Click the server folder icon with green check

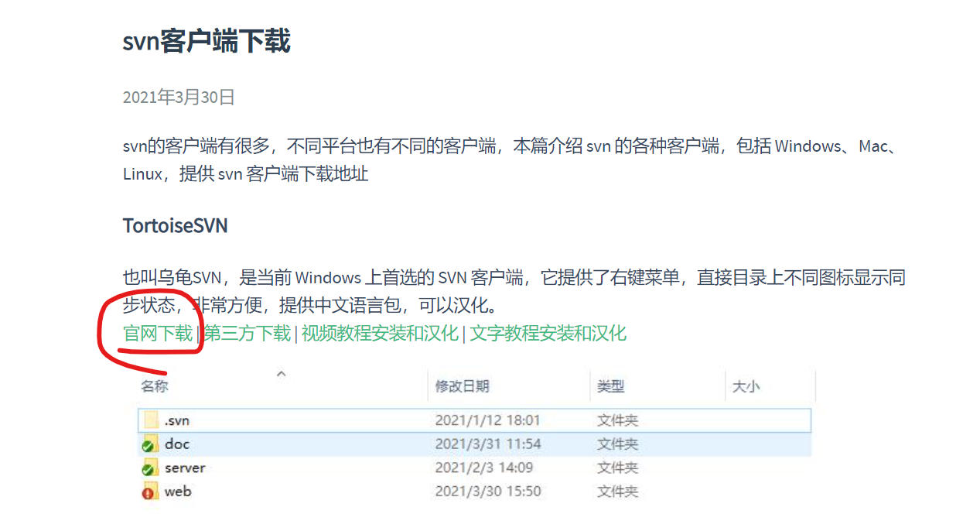click(150, 468)
